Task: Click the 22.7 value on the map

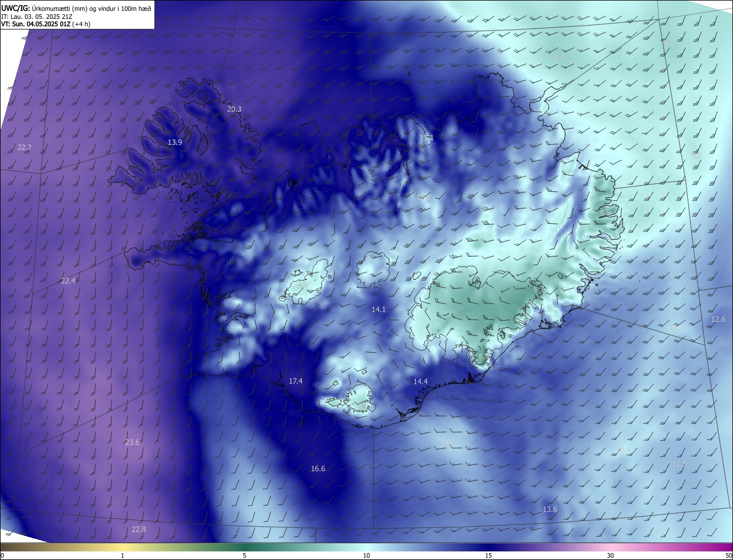Action: [25, 148]
